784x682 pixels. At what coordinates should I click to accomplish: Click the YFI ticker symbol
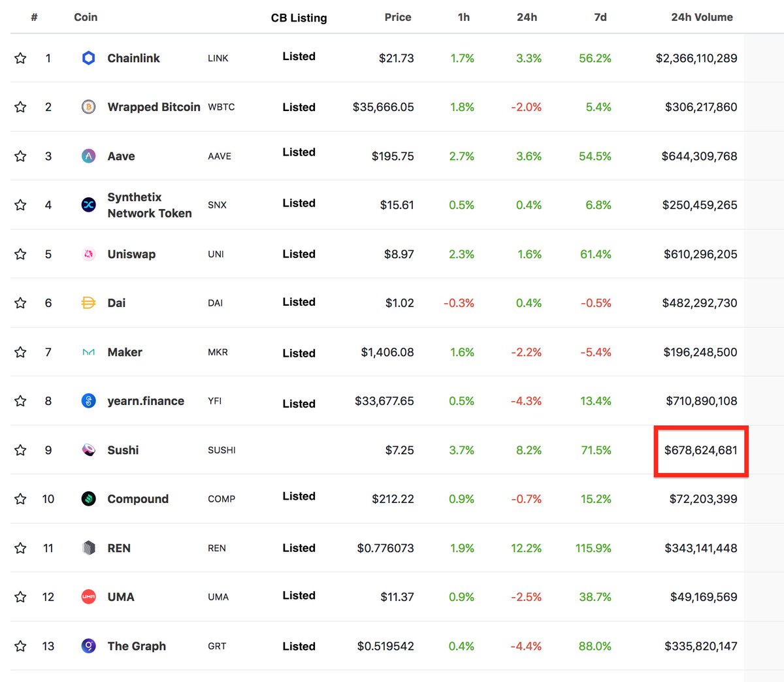pos(215,401)
